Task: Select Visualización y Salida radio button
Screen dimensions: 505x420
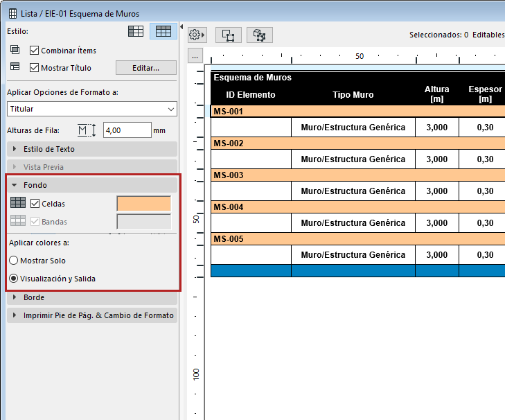Action: click(14, 279)
